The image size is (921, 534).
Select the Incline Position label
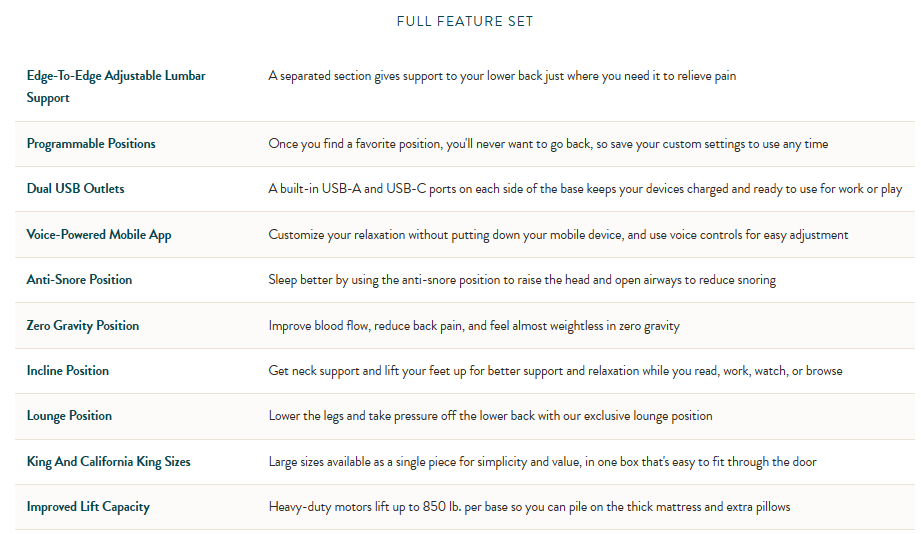click(68, 371)
